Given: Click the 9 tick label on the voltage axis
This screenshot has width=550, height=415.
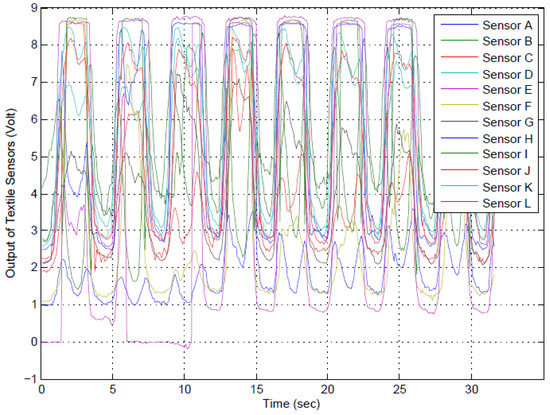Looking at the screenshot, I should point(34,8).
